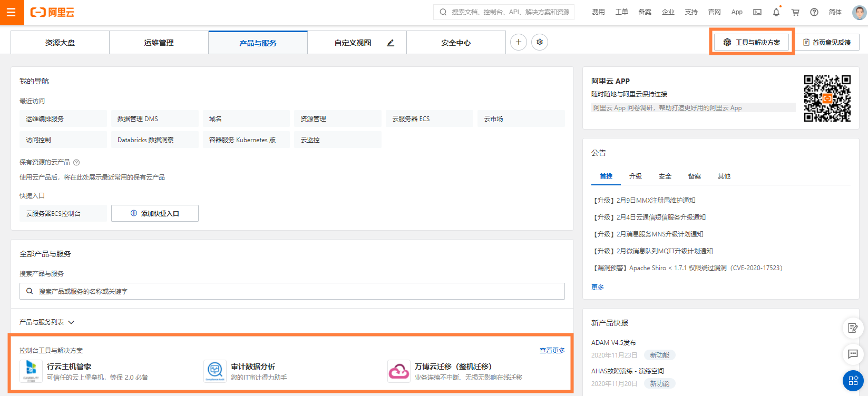This screenshot has width=868, height=396.
Task: Open 工单 in top menu
Action: [621, 12]
